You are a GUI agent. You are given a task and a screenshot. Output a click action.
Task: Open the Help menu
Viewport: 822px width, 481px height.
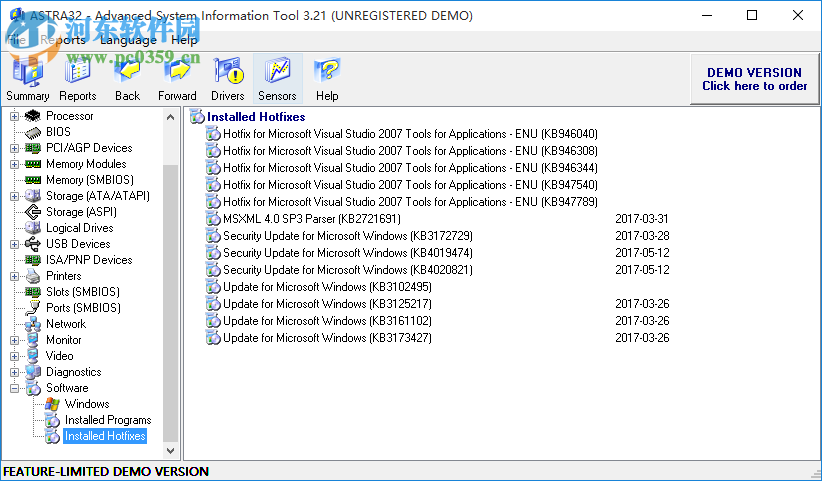[184, 40]
